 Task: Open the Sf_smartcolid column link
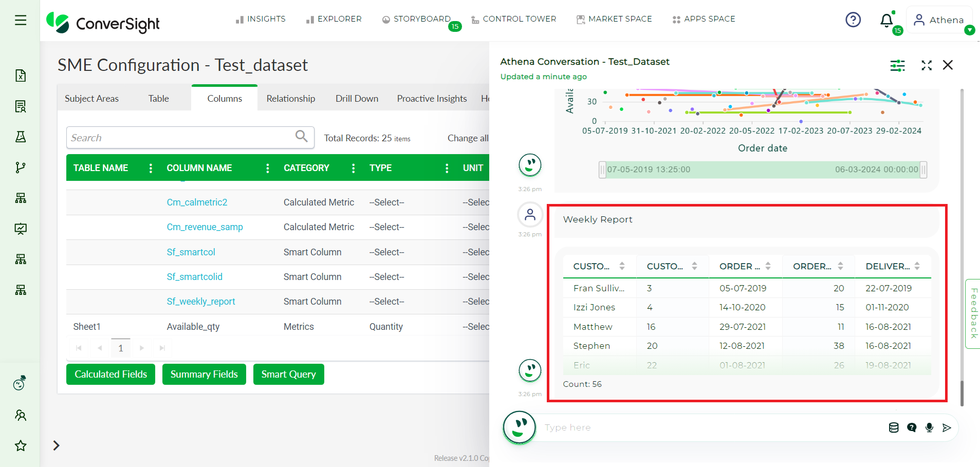(x=194, y=276)
